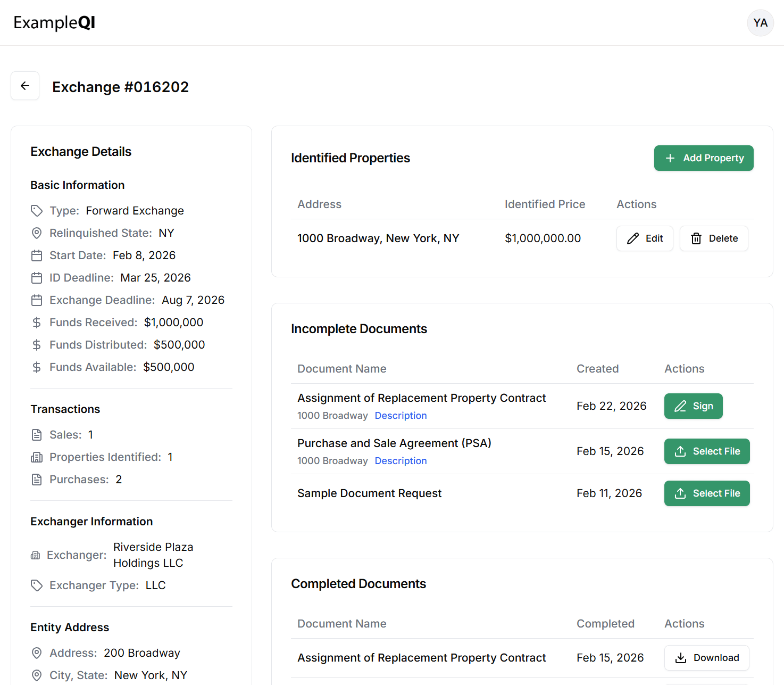Click the ExampleQI logo in the header
This screenshot has width=784, height=685.
tap(54, 22)
